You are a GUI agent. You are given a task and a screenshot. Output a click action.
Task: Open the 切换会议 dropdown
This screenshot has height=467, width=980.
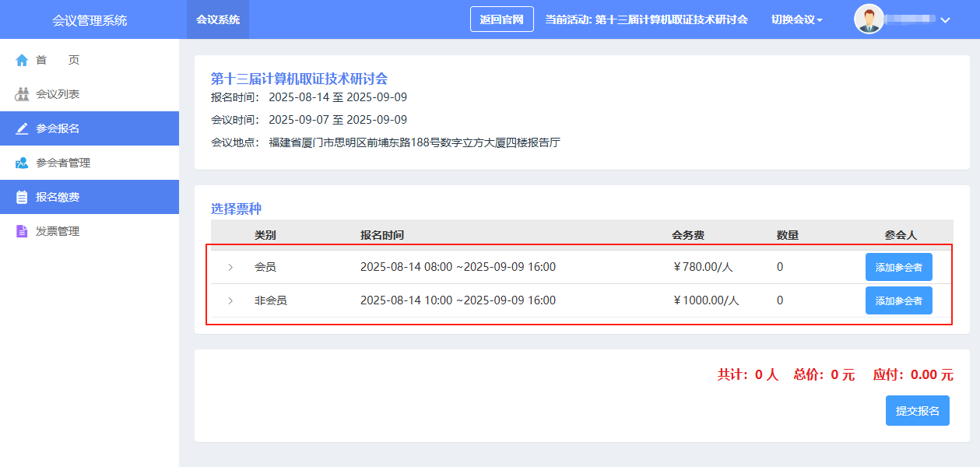coord(796,19)
